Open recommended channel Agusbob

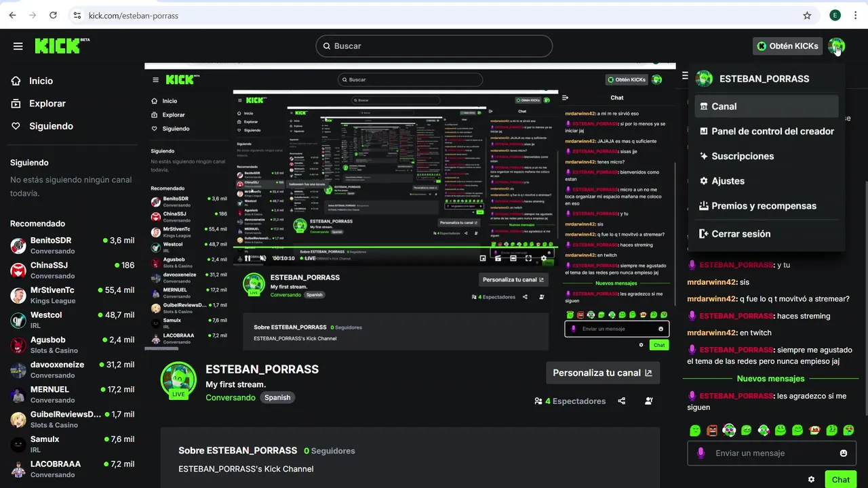tap(73, 345)
